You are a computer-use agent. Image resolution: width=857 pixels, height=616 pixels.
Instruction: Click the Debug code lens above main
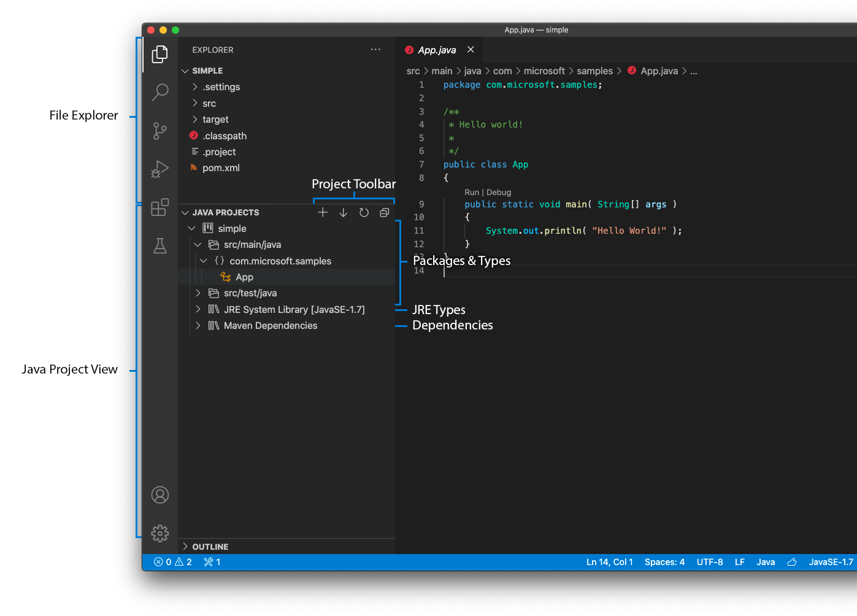[499, 192]
